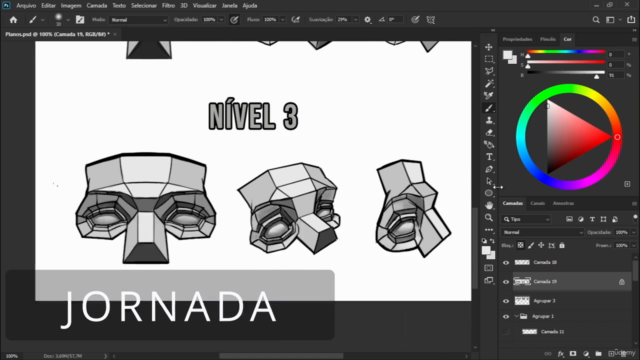
Task: Open the layer filter Tipo dropdown
Action: click(526, 219)
